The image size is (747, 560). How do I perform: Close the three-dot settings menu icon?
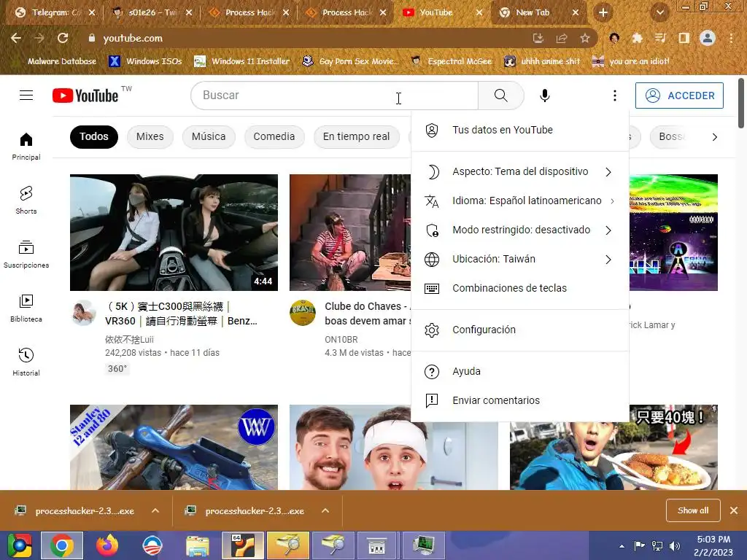click(614, 96)
